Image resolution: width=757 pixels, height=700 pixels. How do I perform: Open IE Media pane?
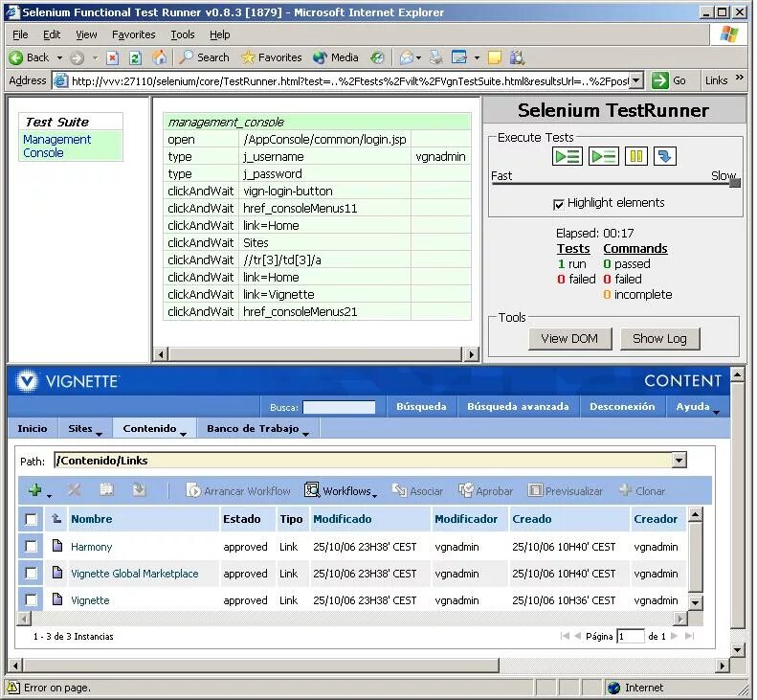pos(336,58)
